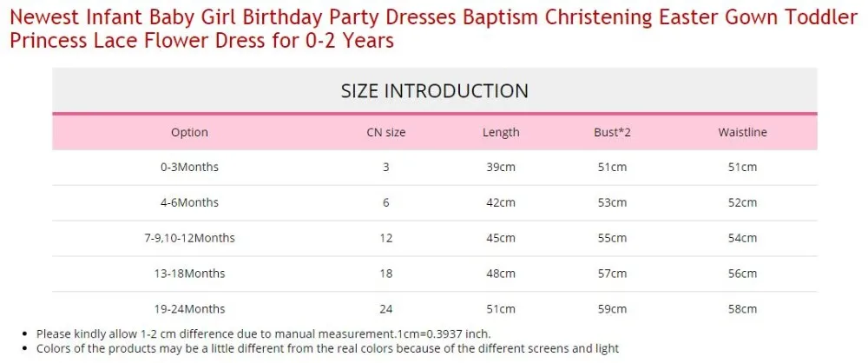This screenshot has height=363, width=868.
Task: Click the Length column header
Action: tap(501, 133)
